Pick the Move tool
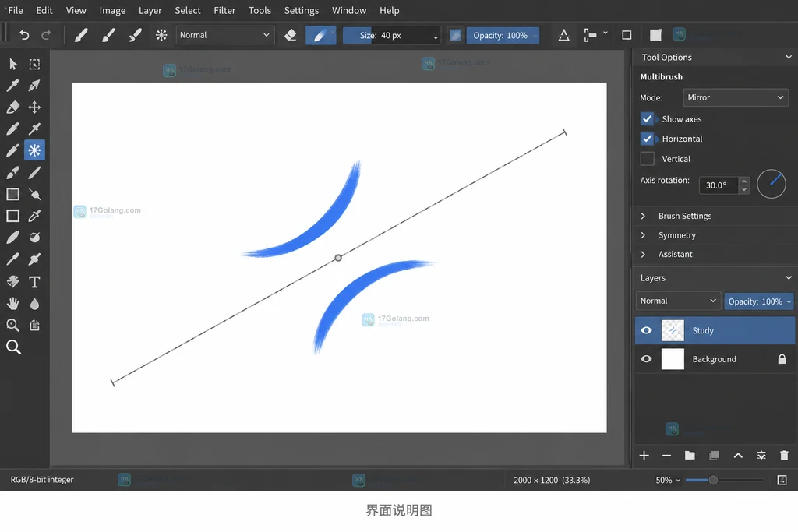Image resolution: width=798 pixels, height=532 pixels. [34, 107]
